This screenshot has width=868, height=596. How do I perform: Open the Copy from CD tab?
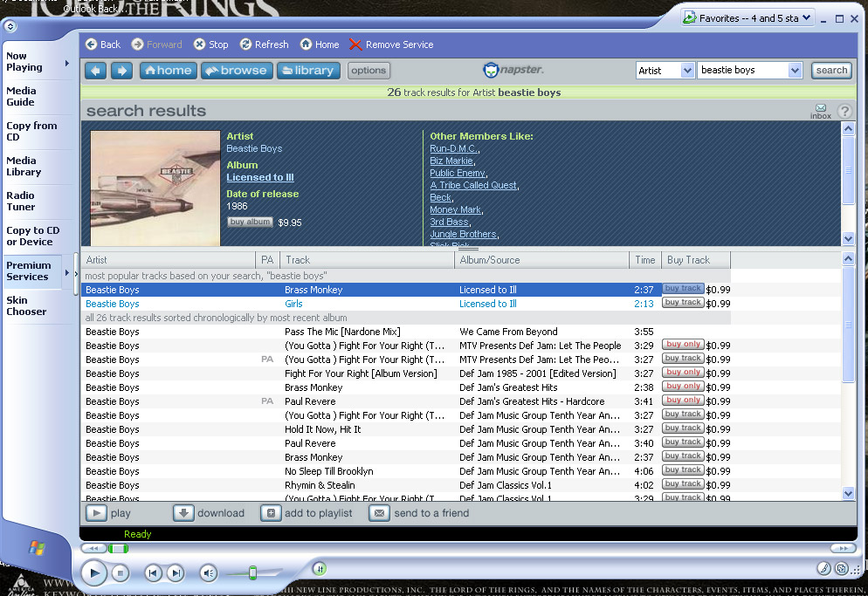point(31,131)
